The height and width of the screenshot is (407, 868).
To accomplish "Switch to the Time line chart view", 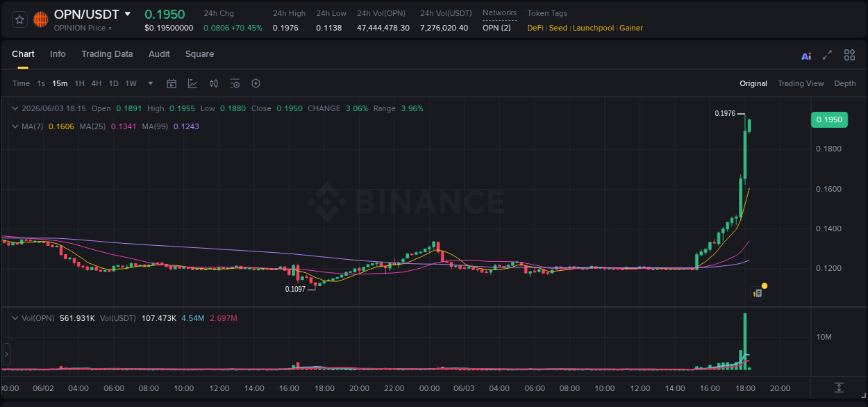I will (x=21, y=83).
